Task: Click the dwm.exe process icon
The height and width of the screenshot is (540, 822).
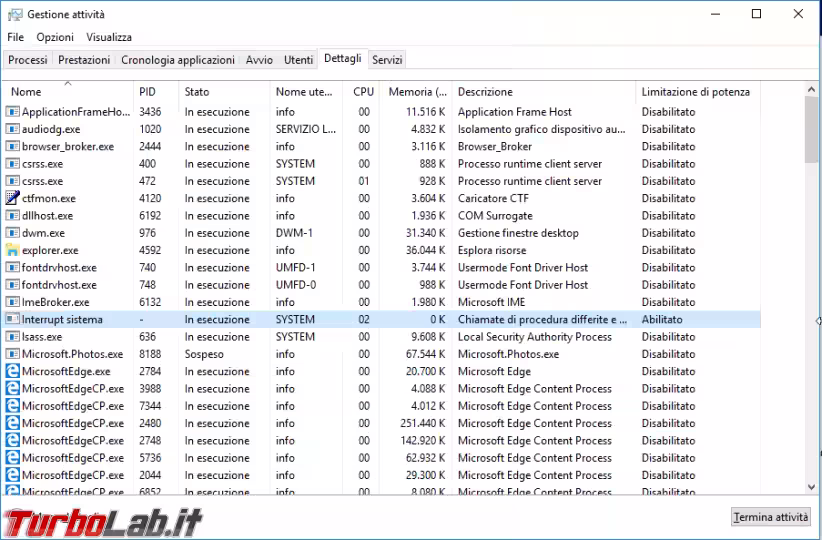Action: (13, 233)
